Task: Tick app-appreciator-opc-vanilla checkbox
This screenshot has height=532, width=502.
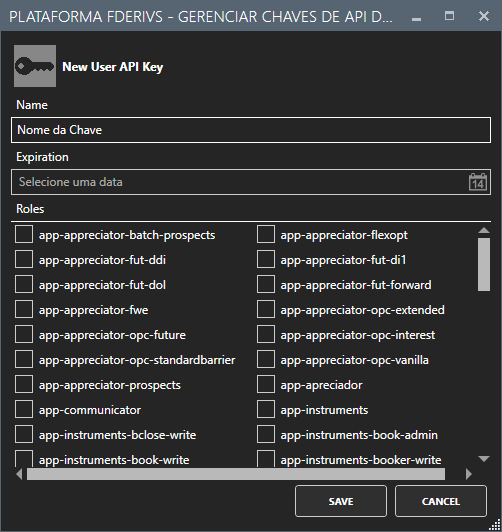Action: coord(266,360)
